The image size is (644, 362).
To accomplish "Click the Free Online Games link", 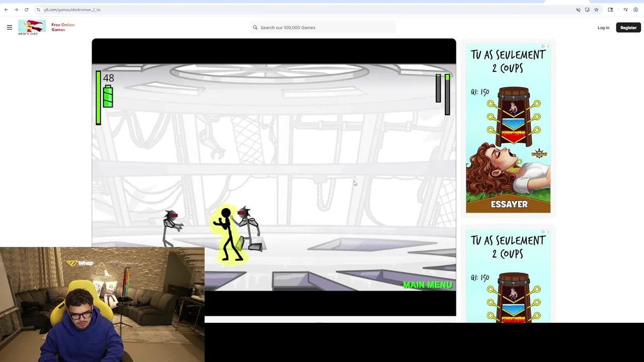I will (63, 27).
